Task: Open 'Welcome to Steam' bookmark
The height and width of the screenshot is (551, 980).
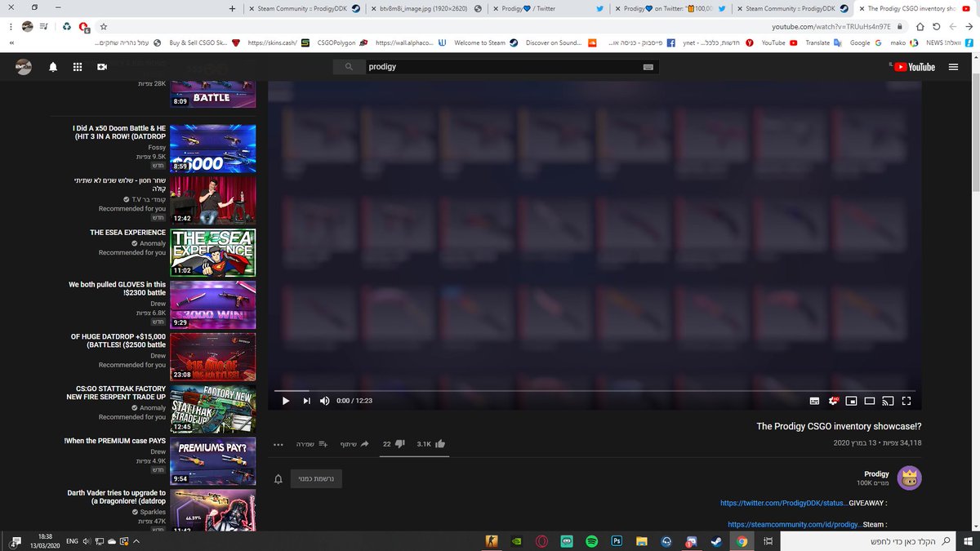Action: pyautogui.click(x=486, y=42)
